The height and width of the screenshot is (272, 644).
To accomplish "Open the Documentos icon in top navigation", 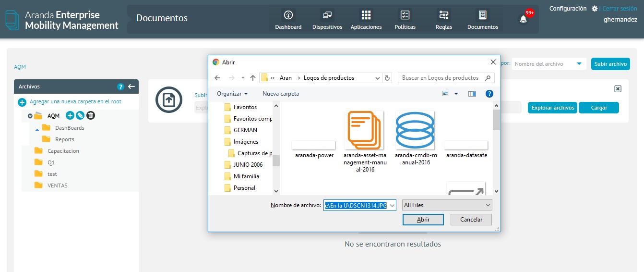I will (482, 15).
